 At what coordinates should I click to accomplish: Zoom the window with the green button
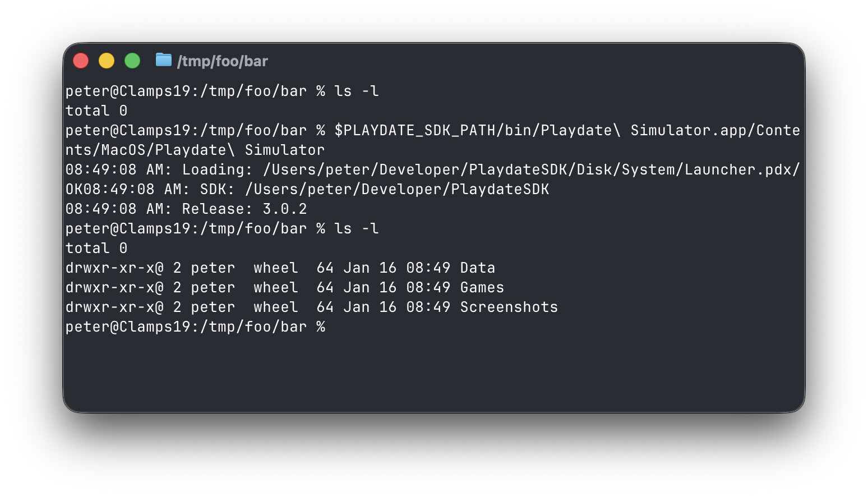132,61
